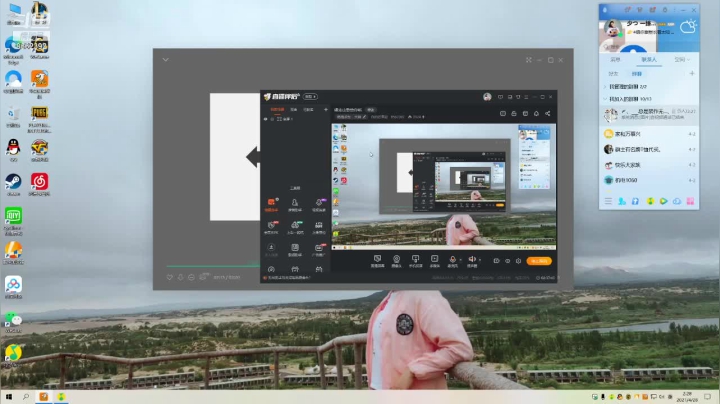The width and height of the screenshot is (720, 404).
Task: Click the weather icon in the QQ header
Action: (688, 27)
